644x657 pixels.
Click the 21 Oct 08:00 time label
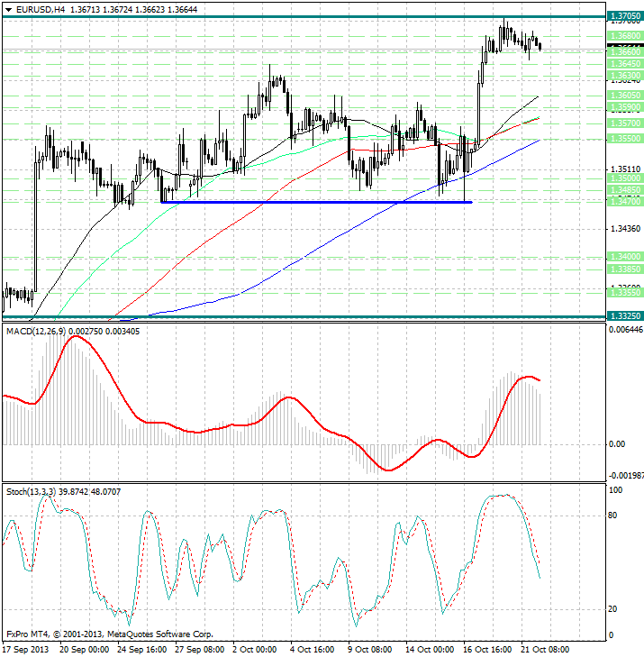click(x=545, y=650)
